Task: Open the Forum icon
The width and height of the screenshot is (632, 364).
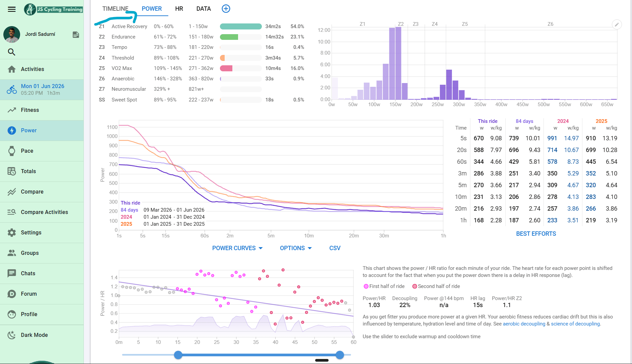Action: point(12,294)
